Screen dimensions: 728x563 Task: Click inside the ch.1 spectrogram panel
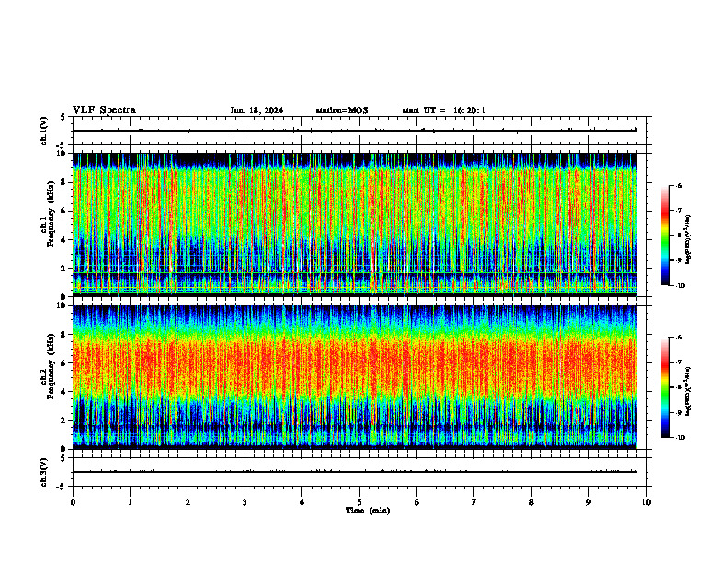[x=355, y=224]
